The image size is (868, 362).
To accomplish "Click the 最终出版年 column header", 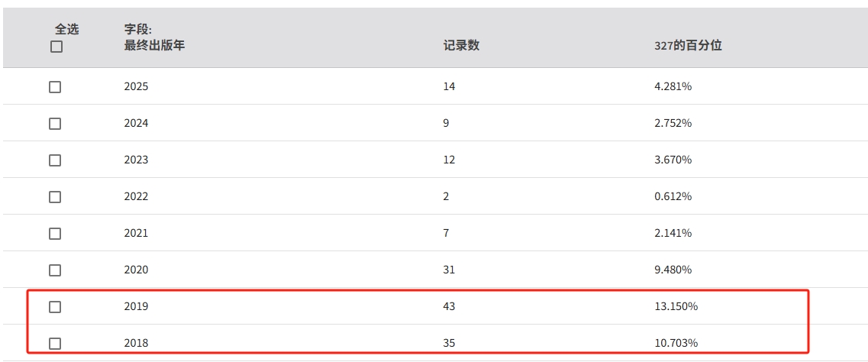I will 154,45.
